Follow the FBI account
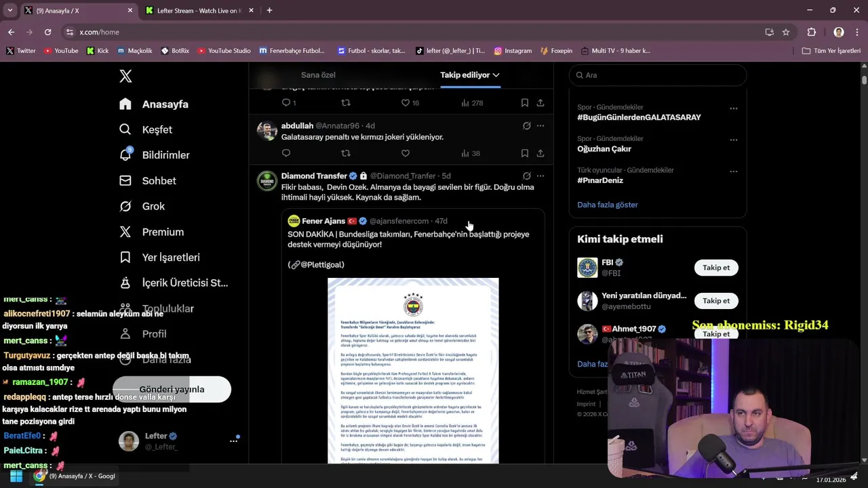Image resolution: width=868 pixels, height=488 pixels. click(716, 268)
